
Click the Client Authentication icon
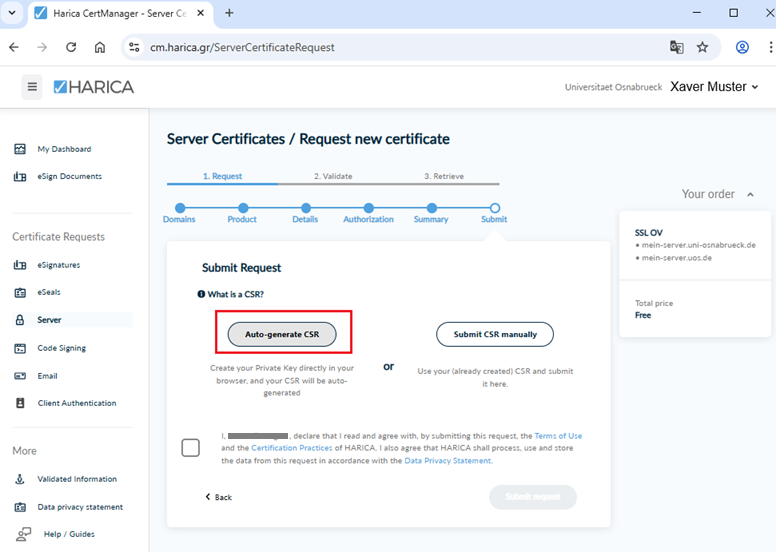20,403
